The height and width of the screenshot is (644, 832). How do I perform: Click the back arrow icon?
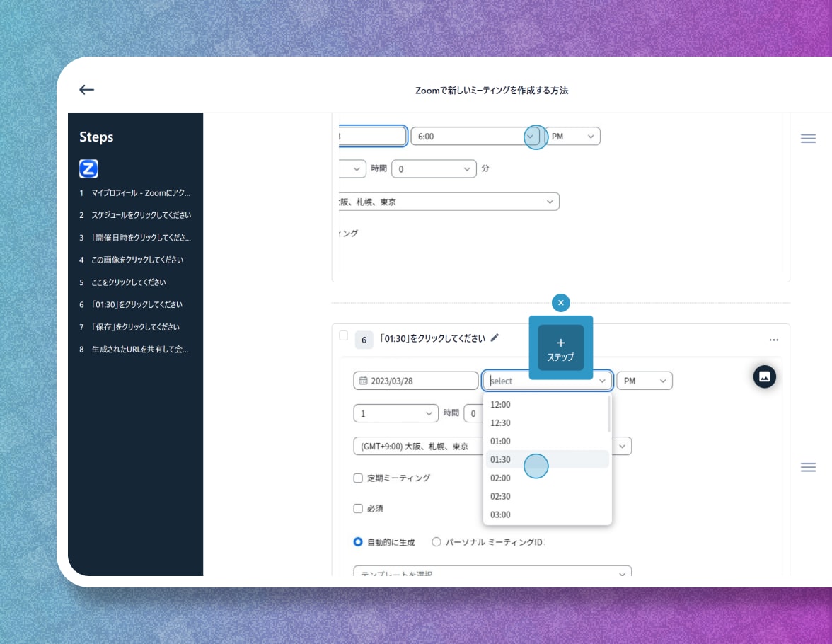(86, 90)
